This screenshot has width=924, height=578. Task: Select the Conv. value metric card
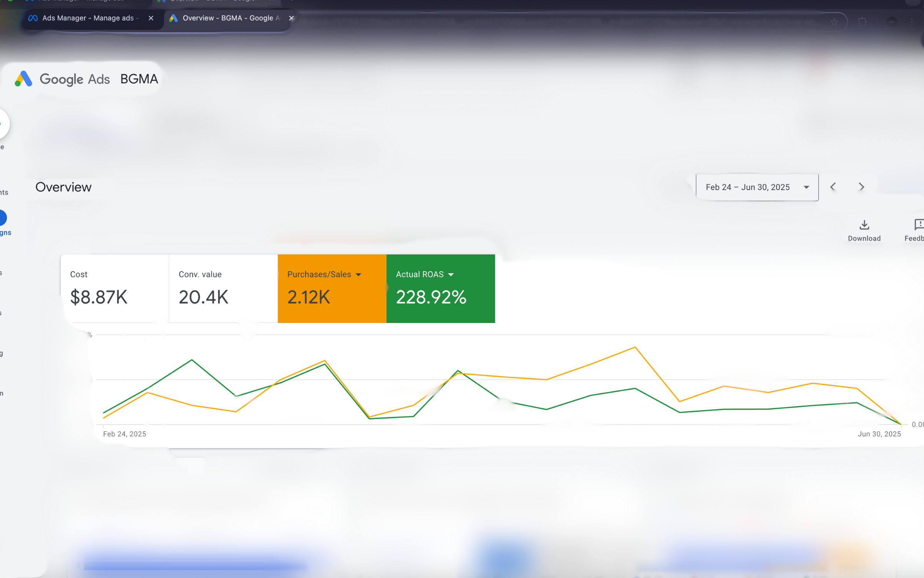pyautogui.click(x=223, y=289)
